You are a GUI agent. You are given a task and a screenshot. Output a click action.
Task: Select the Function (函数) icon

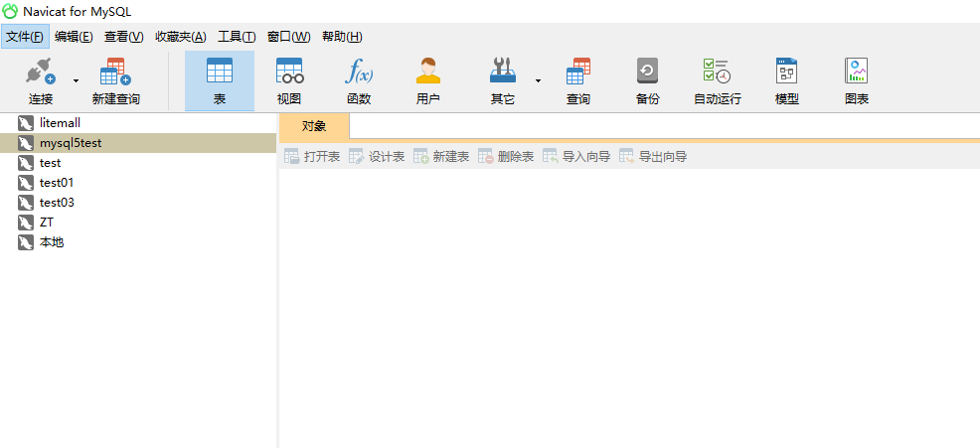(x=359, y=80)
